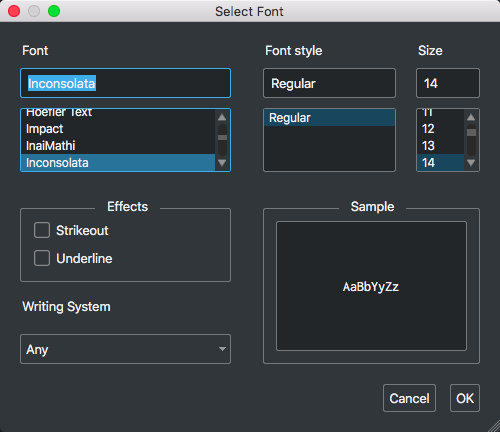The width and height of the screenshot is (500, 432).
Task: Click font list scroll down arrow
Action: click(x=222, y=163)
